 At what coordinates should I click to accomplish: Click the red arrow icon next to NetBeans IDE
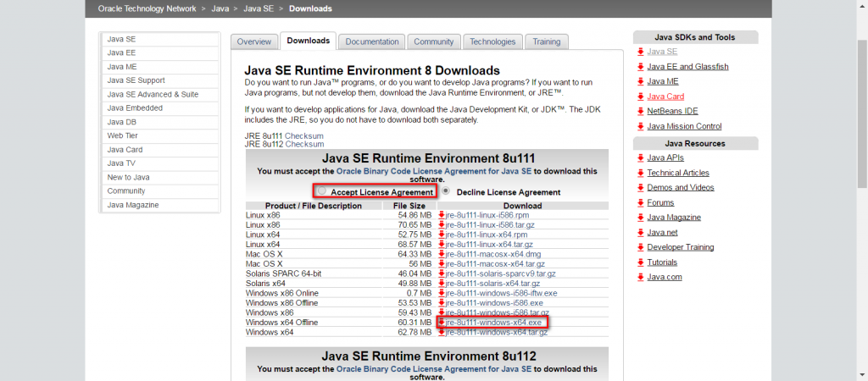(641, 111)
